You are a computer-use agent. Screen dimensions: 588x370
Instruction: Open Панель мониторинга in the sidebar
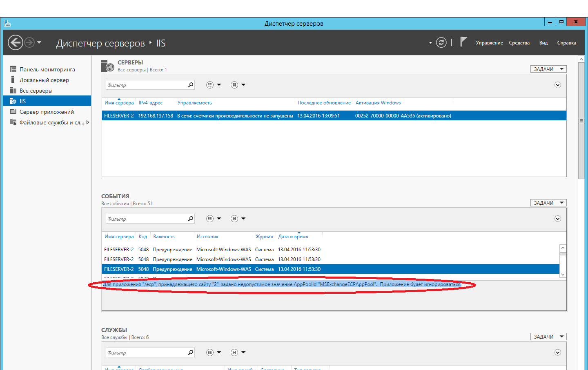pos(47,69)
